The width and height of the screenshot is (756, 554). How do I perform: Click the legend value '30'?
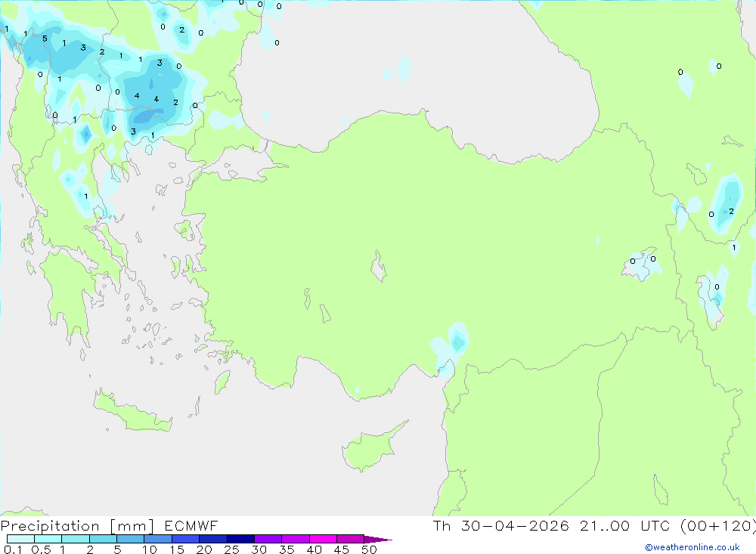click(x=259, y=549)
